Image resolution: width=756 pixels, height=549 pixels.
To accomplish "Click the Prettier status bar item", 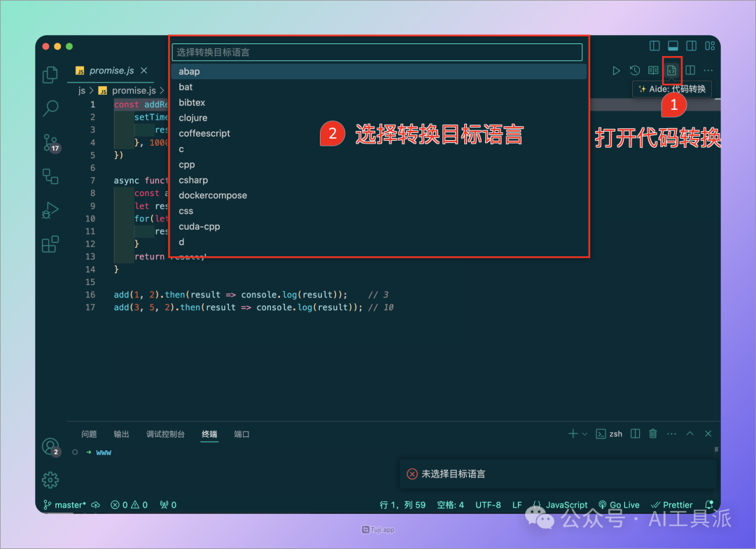I will pos(671,505).
